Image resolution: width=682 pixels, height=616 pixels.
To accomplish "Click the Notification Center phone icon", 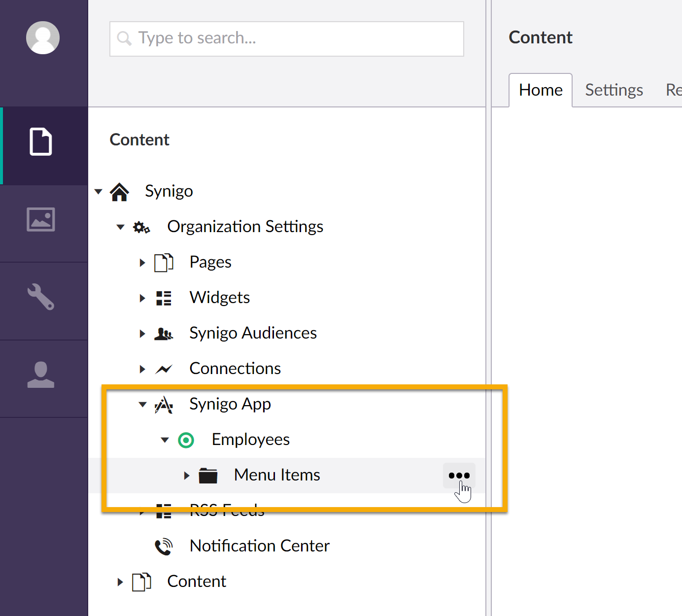I will [164, 547].
